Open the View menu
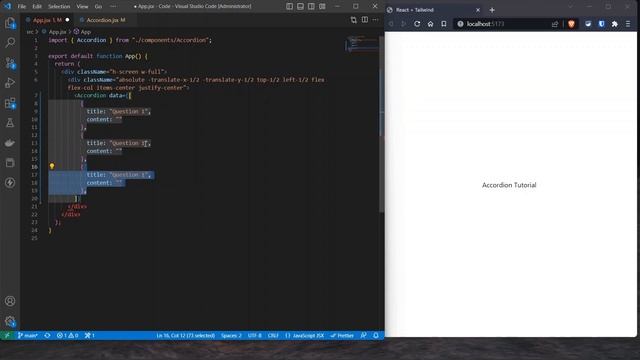Viewport: 640px width, 360px height. (82, 7)
